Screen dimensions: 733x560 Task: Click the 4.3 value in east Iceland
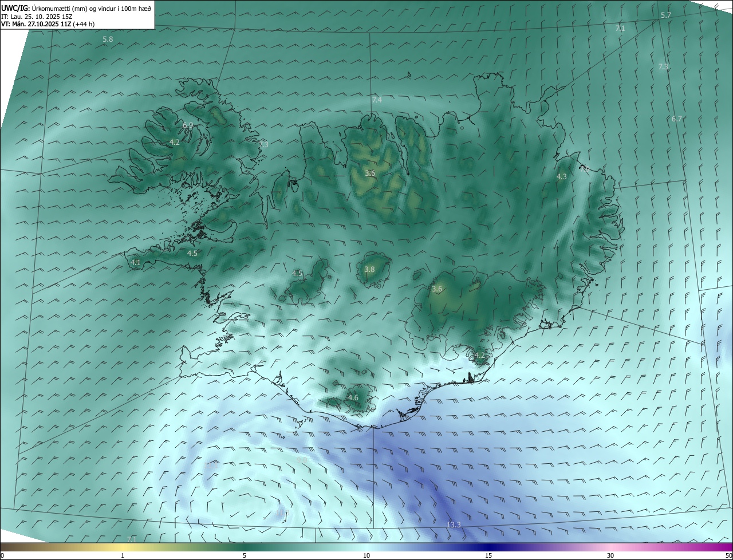561,177
